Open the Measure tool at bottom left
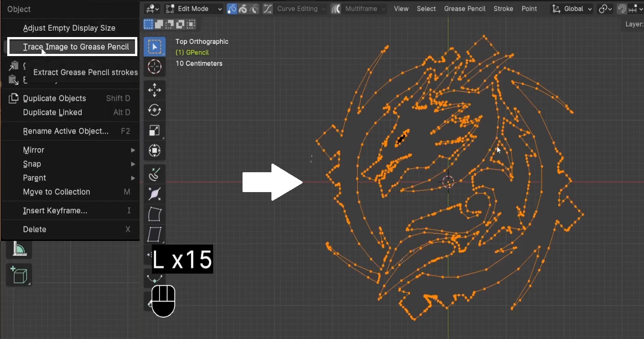The width and height of the screenshot is (644, 339). coord(19,248)
